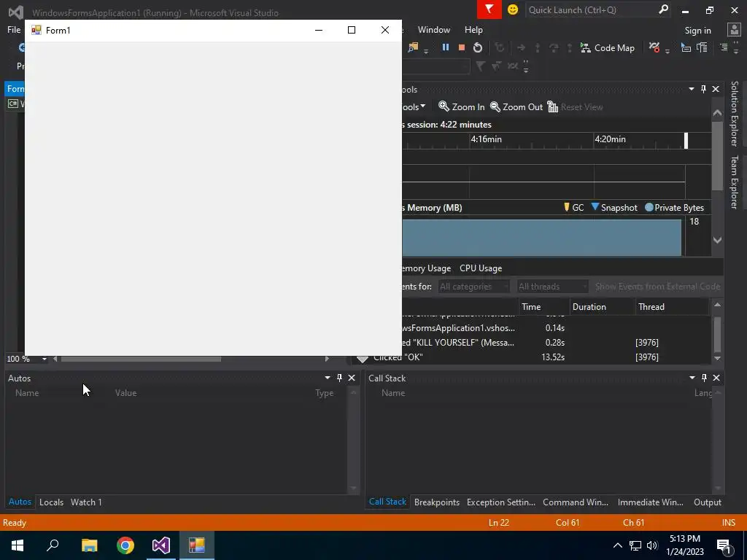
Task: Open the account profile picture icon
Action: 734,30
